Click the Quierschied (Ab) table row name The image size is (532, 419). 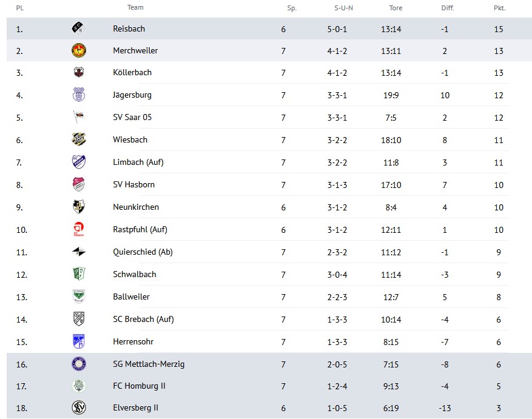click(x=143, y=252)
